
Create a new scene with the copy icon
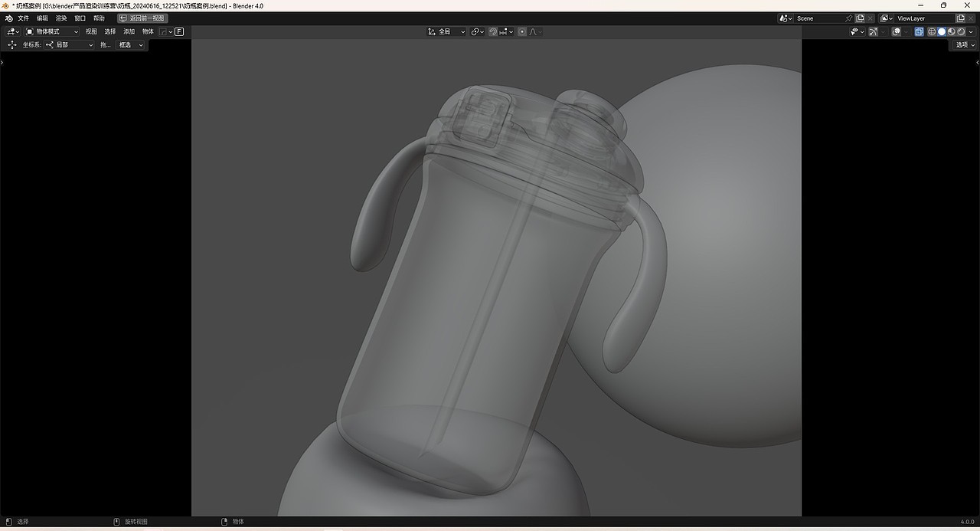[860, 18]
